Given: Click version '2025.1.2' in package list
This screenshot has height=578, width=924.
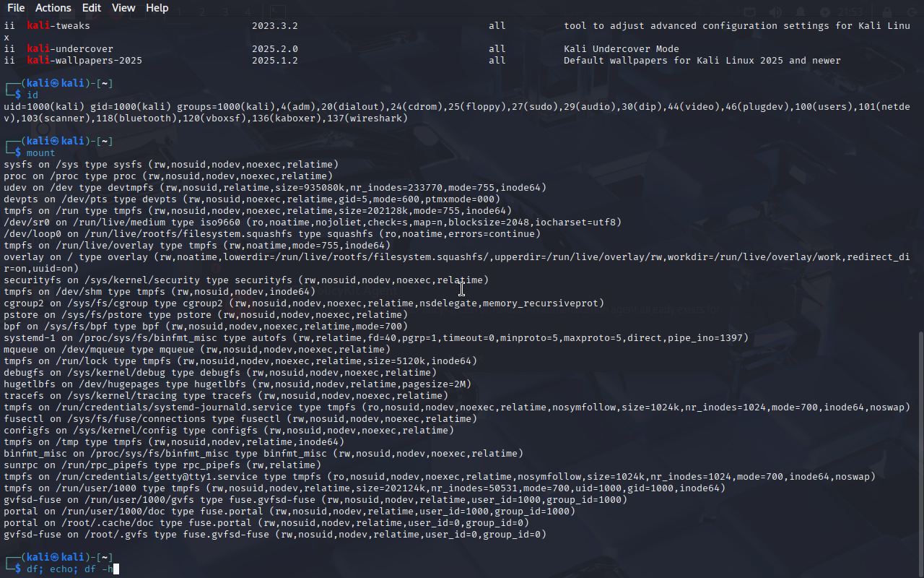Looking at the screenshot, I should pos(275,61).
